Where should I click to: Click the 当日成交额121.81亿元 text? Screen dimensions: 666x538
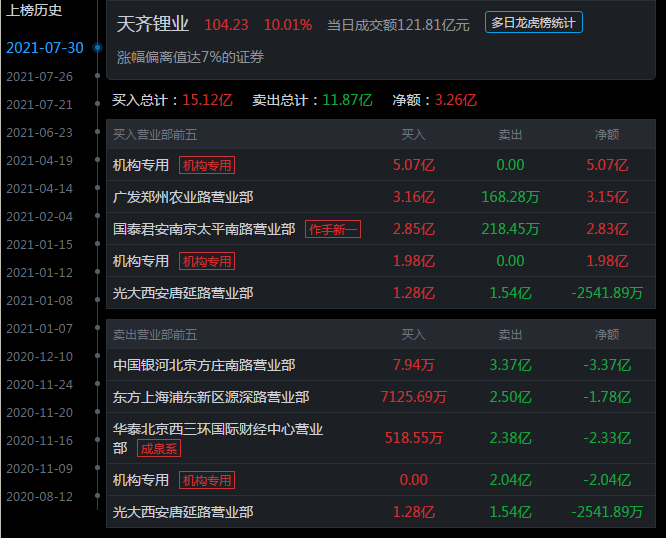pos(398,25)
